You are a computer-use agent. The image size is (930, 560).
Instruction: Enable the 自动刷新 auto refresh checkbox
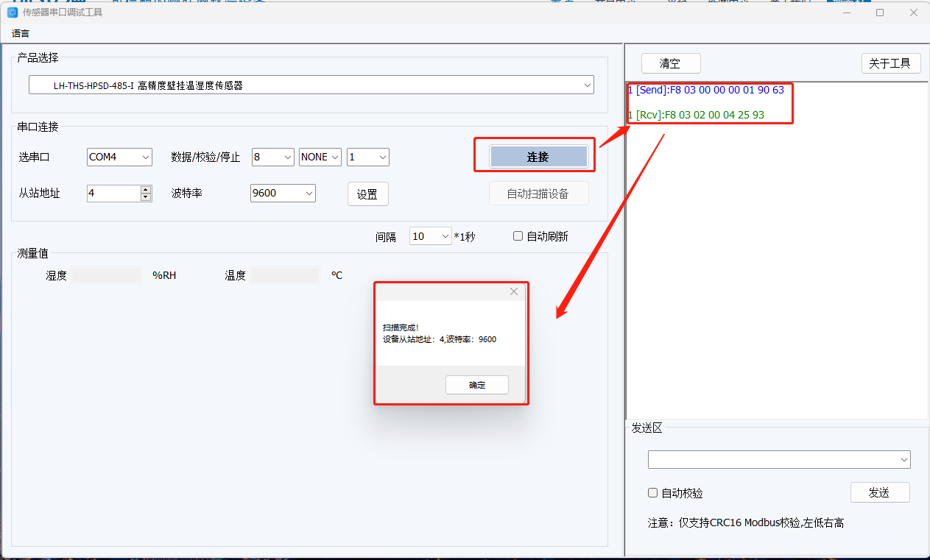click(518, 236)
